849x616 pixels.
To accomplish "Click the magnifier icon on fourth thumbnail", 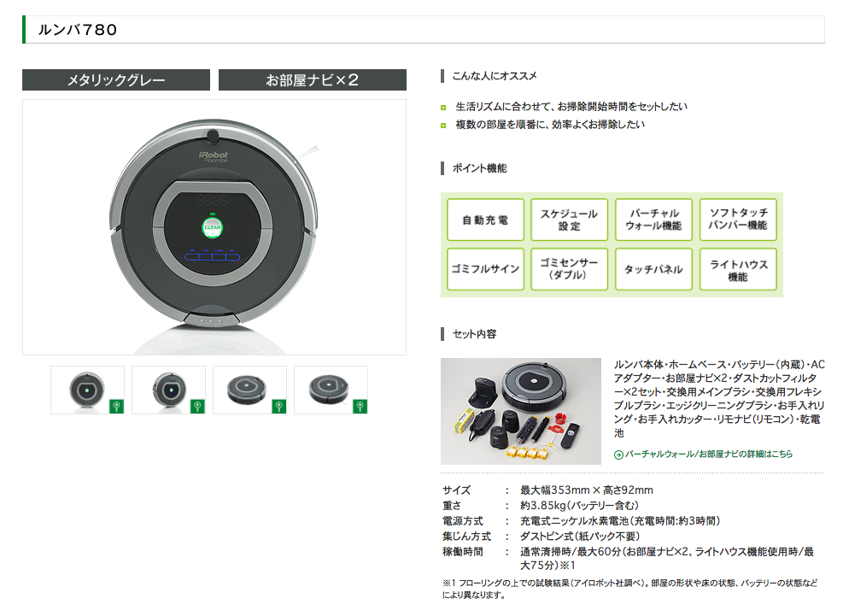I will (x=360, y=407).
